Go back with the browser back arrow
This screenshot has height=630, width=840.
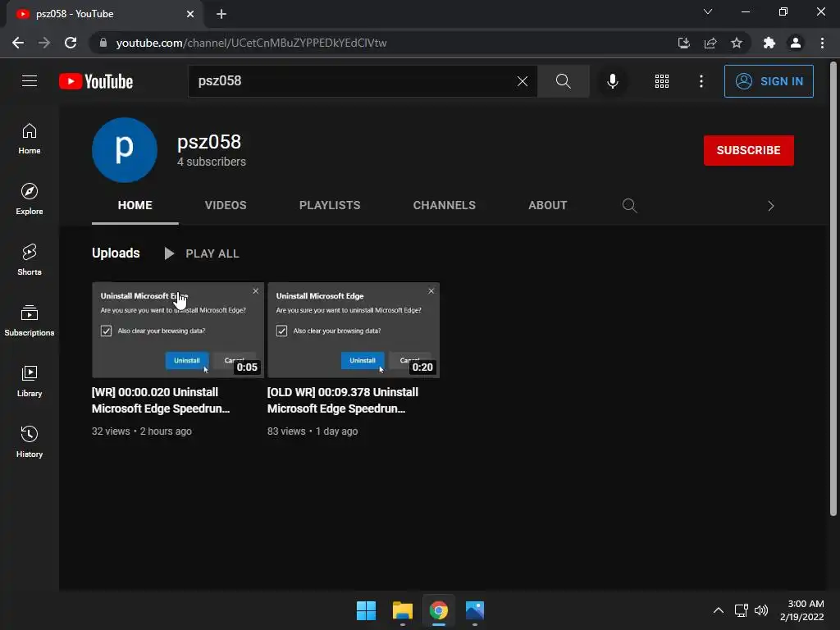pos(18,43)
